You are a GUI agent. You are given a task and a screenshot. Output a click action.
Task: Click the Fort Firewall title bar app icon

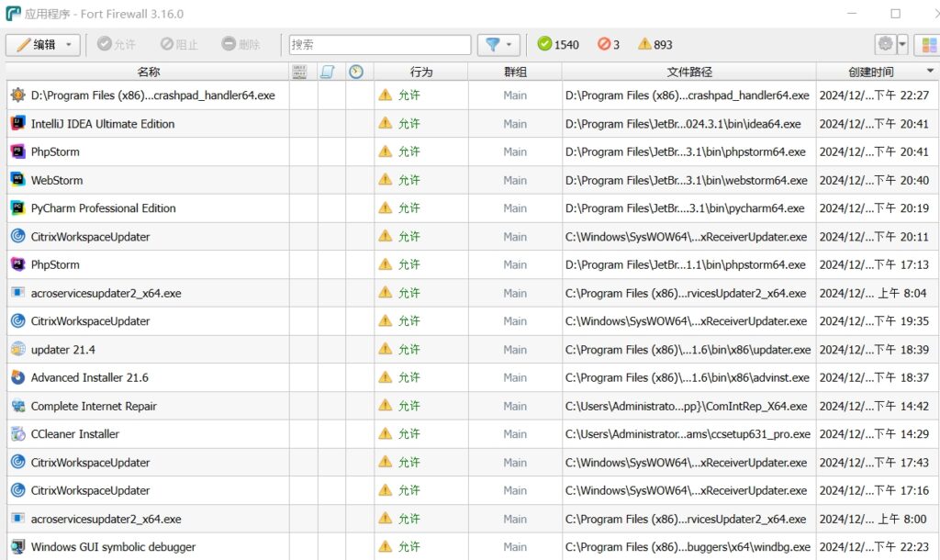pos(13,13)
